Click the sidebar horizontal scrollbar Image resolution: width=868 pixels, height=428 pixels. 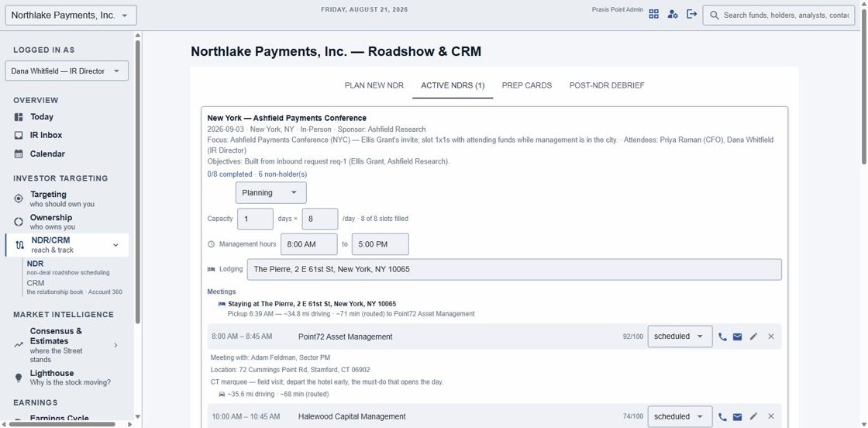point(62,424)
